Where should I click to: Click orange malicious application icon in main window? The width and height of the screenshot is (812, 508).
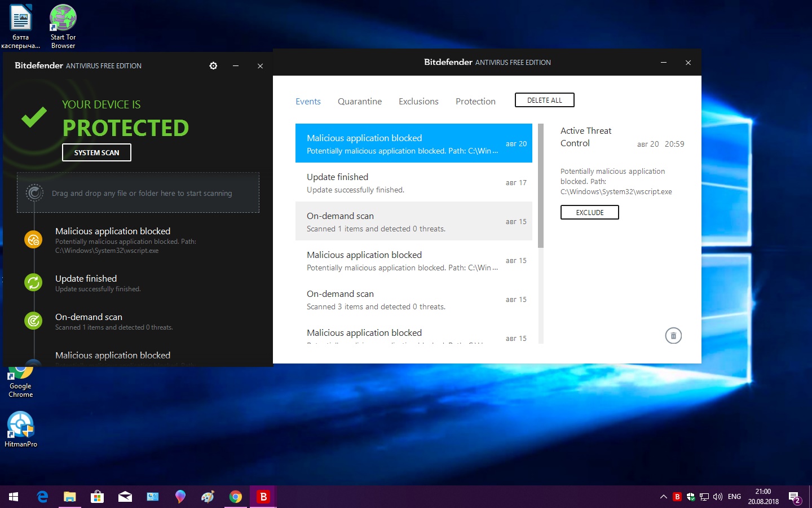[x=34, y=239]
